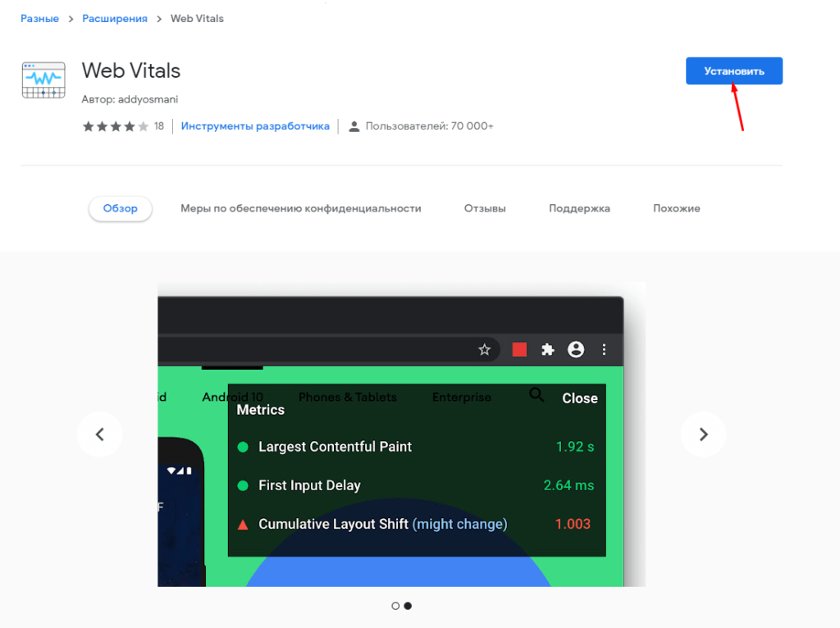Open the Отзывы tab

tap(485, 208)
